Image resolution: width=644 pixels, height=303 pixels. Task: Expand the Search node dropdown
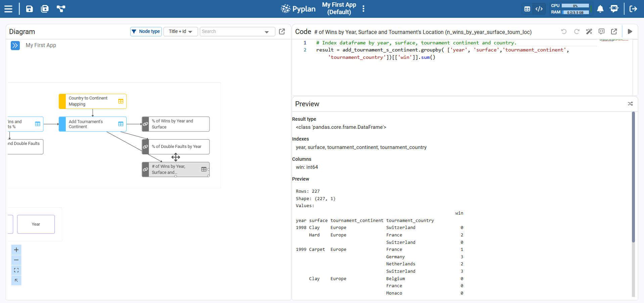tap(267, 32)
